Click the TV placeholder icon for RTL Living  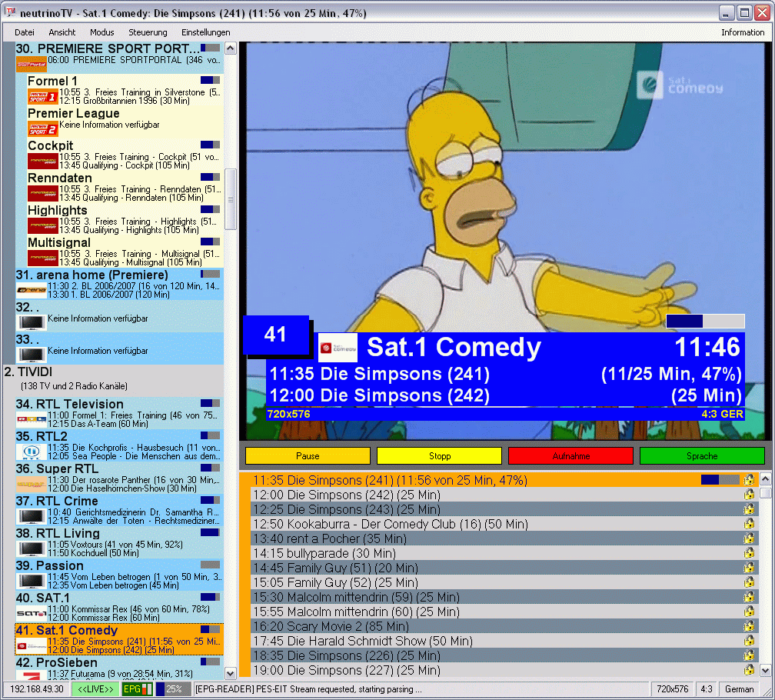click(31, 548)
